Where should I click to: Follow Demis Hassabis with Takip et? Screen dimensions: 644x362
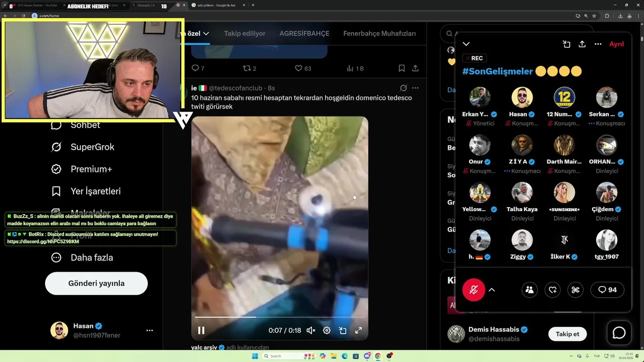point(568,334)
